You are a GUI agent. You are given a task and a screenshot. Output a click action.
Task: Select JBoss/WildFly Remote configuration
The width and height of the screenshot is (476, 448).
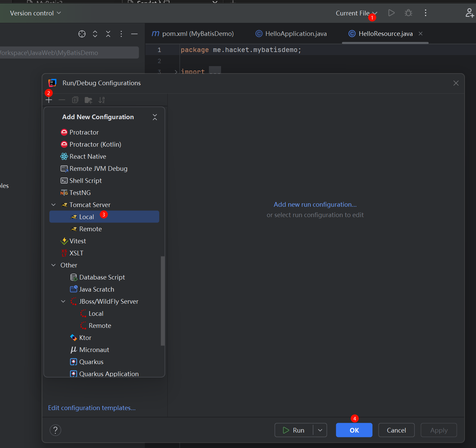click(104, 326)
